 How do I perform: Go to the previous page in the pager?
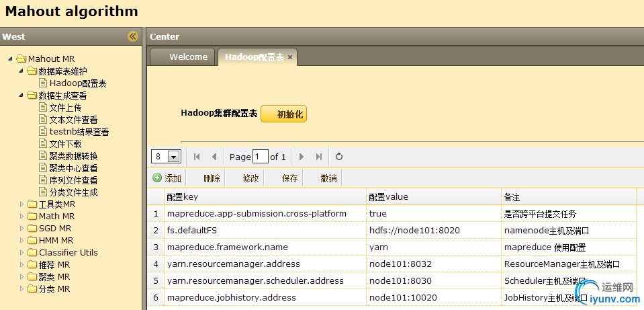(x=214, y=157)
